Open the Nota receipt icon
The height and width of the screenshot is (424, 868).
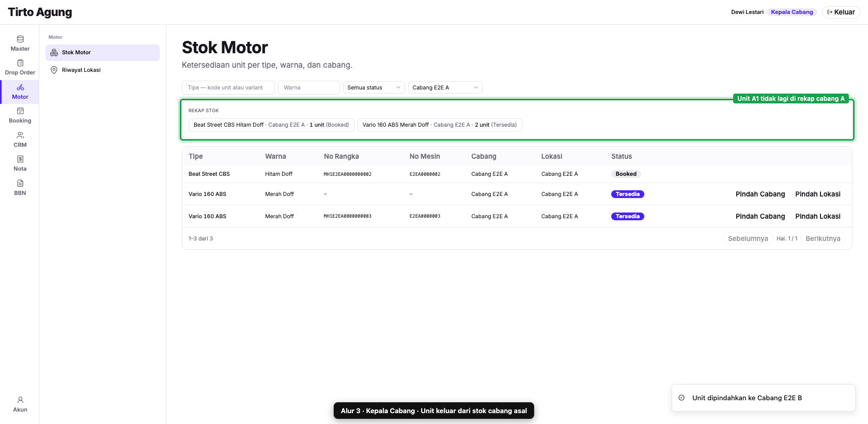pos(20,159)
